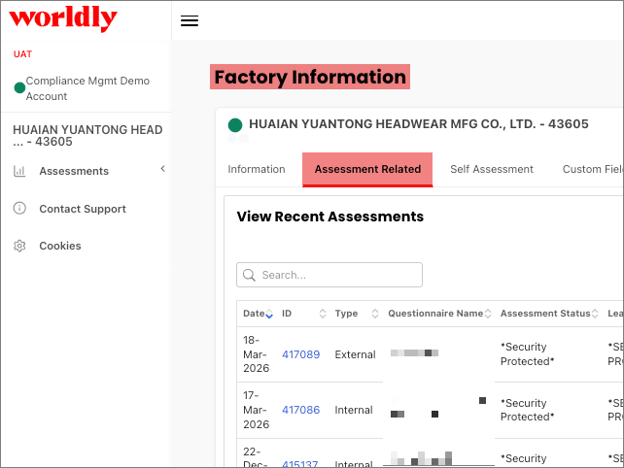This screenshot has height=468, width=624.
Task: Click the Internal type cell for 417086
Action: pos(353,410)
